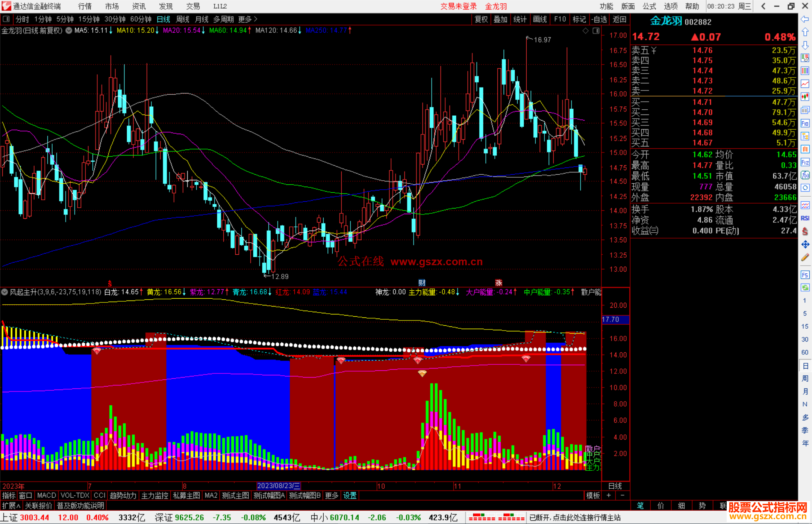The image size is (812, 524).
Task: Expand the 风起主升 indicator dropdown arrow
Action: [x=5, y=292]
